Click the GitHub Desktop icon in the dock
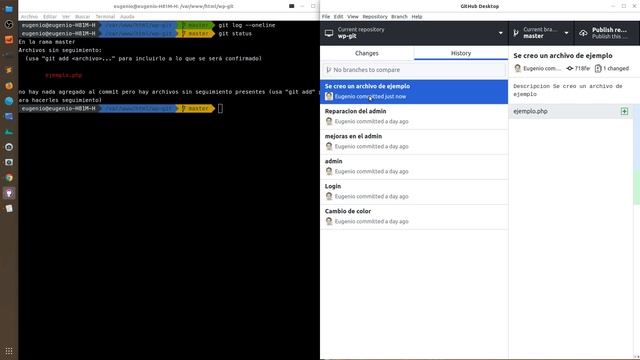640x360 pixels. pyautogui.click(x=9, y=193)
